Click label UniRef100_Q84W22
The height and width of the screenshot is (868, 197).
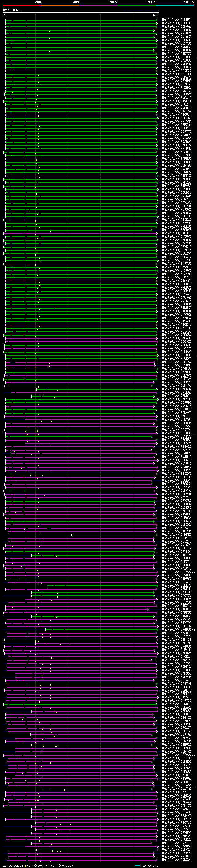click(x=176, y=453)
